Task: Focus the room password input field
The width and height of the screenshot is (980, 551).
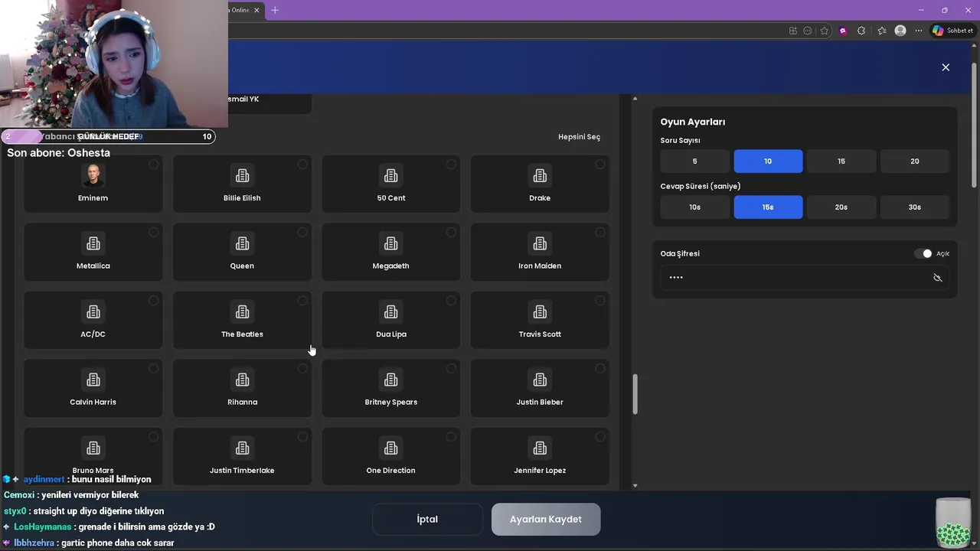Action: pos(805,278)
